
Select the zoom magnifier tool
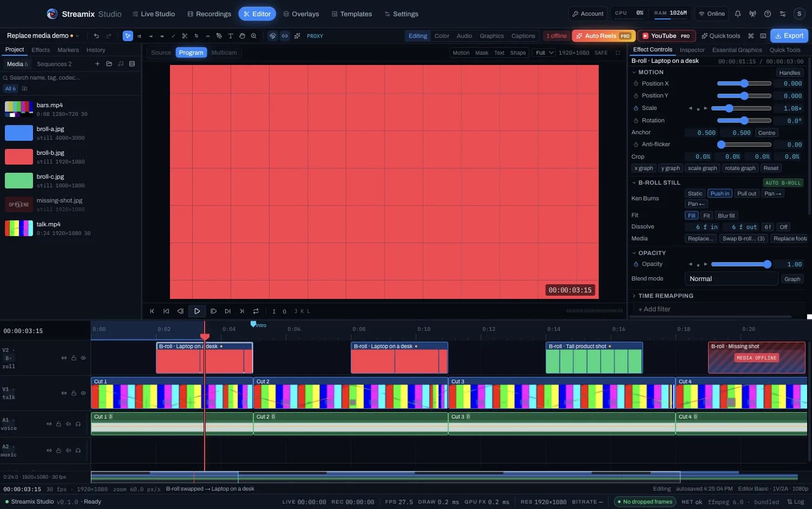(x=253, y=36)
